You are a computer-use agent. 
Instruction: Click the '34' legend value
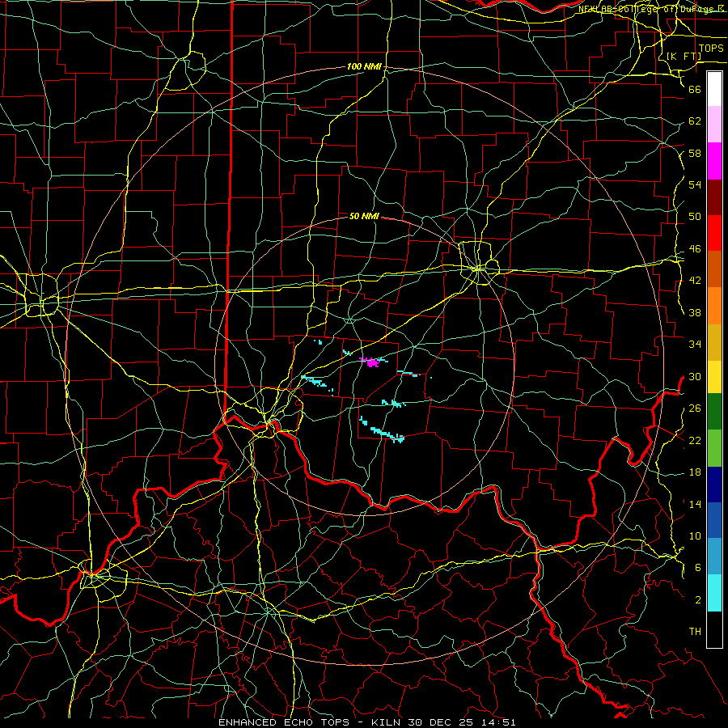click(x=695, y=344)
